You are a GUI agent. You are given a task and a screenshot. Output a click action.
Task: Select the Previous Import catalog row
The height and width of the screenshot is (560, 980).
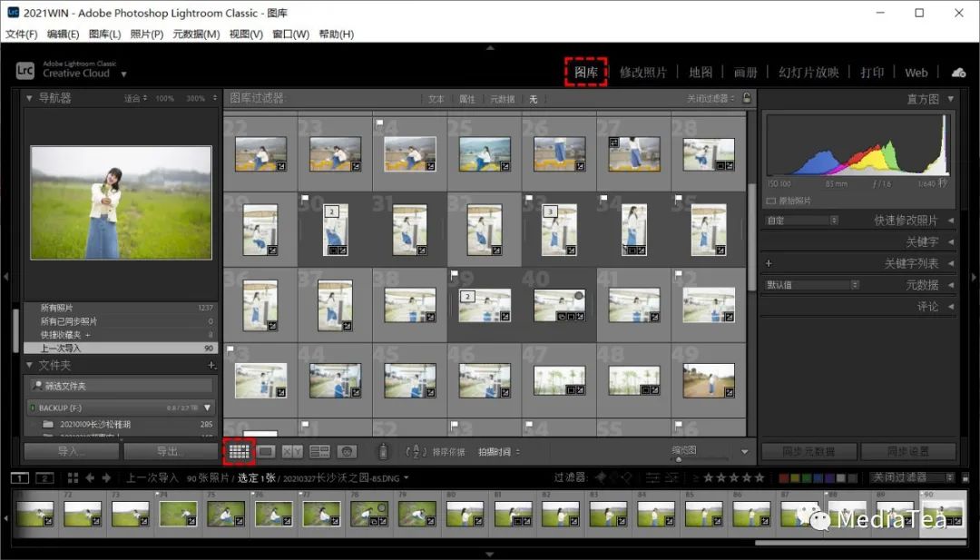121,349
